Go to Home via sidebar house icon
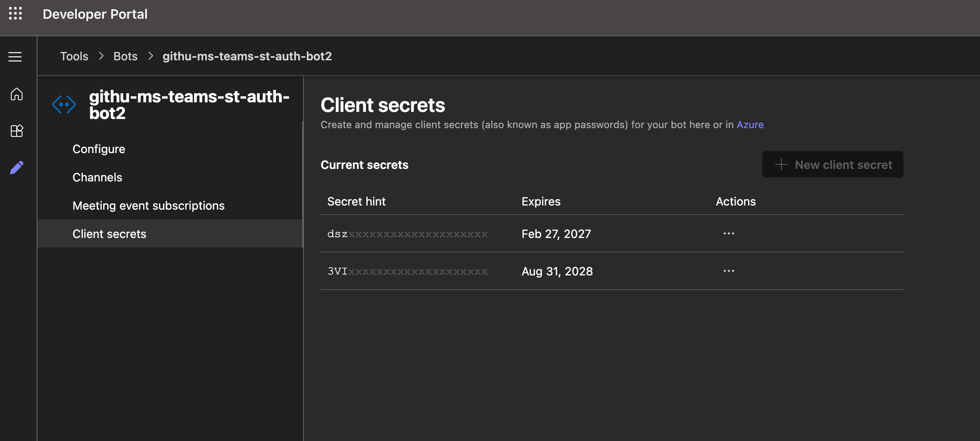Viewport: 980px width, 441px height. click(x=17, y=94)
